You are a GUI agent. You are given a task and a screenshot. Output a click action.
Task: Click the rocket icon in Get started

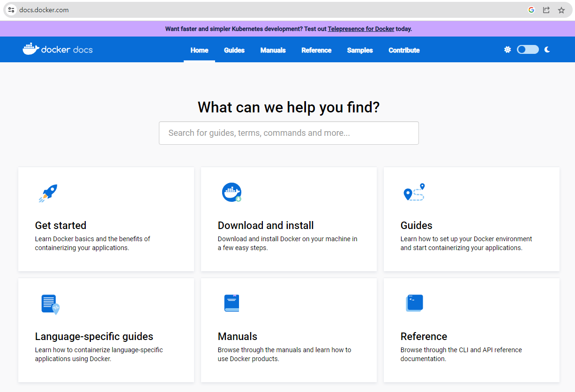(48, 192)
